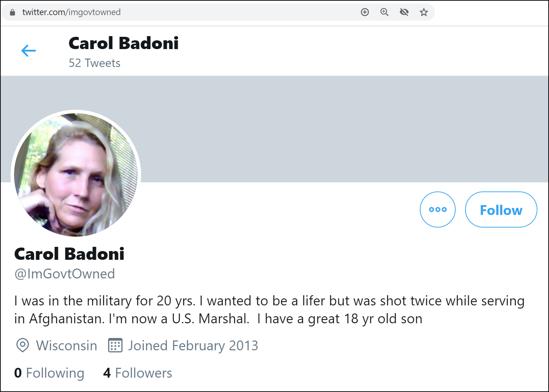Click the zoom magnifier icon
The height and width of the screenshot is (392, 549).
pyautogui.click(x=384, y=13)
